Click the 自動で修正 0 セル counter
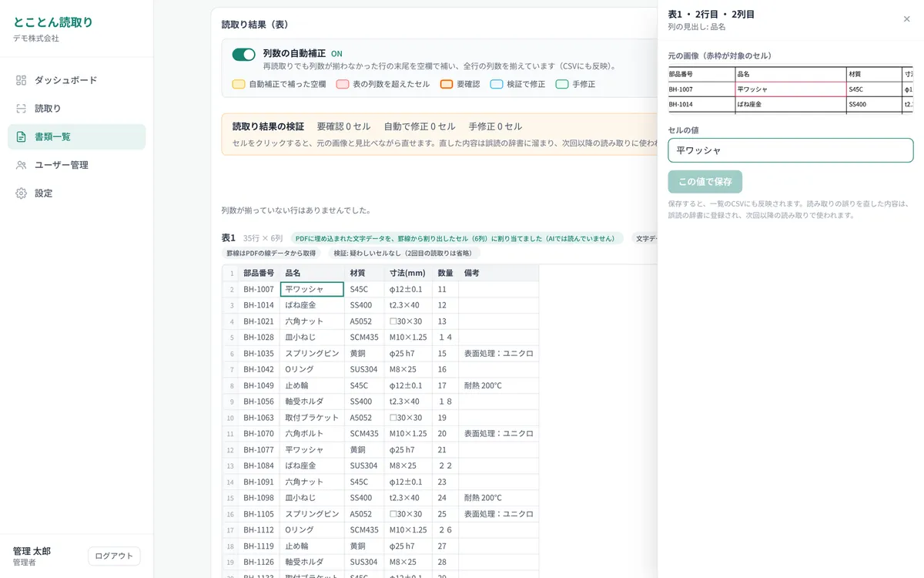 pos(420,126)
